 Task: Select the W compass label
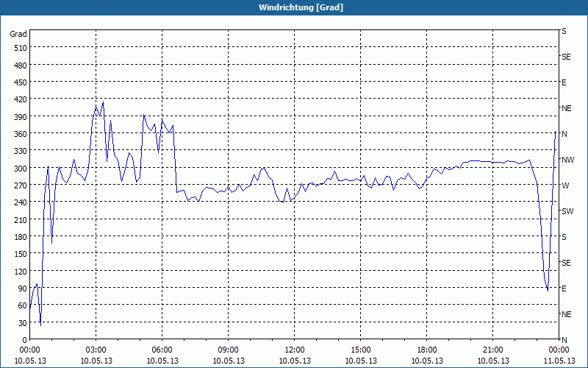click(564, 185)
